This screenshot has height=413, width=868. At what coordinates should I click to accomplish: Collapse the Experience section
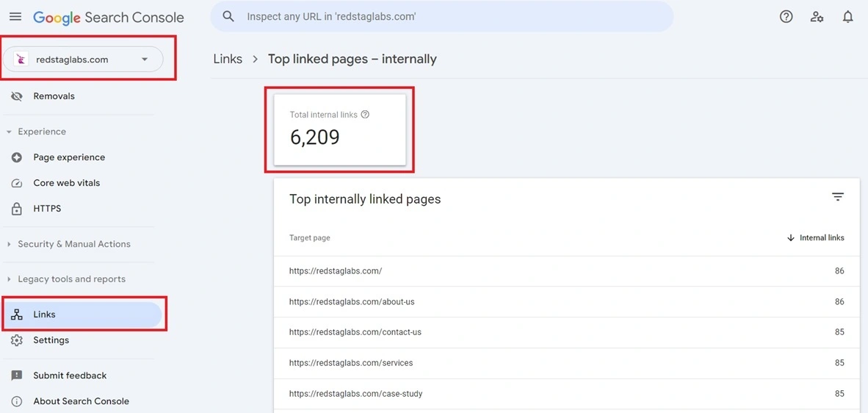[10, 132]
